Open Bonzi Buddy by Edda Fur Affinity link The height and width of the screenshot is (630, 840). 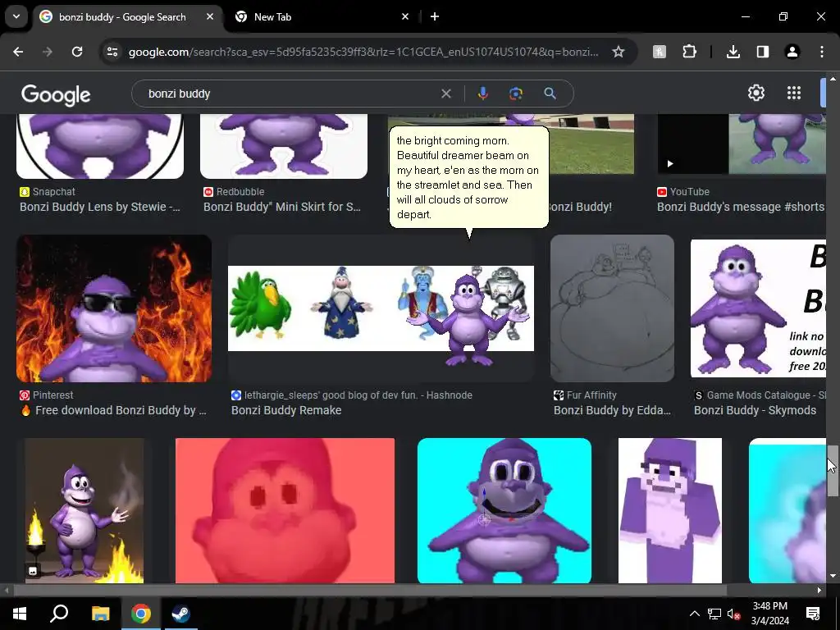coord(612,410)
